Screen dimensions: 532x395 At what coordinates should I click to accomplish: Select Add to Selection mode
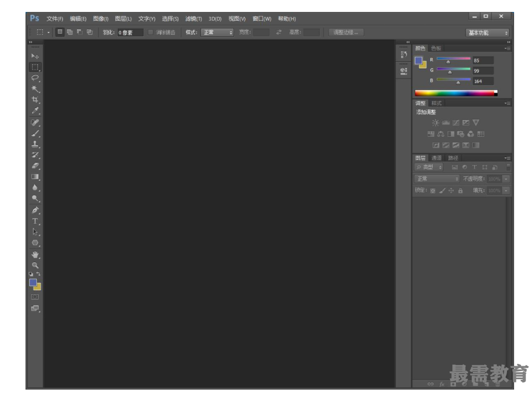click(x=70, y=32)
